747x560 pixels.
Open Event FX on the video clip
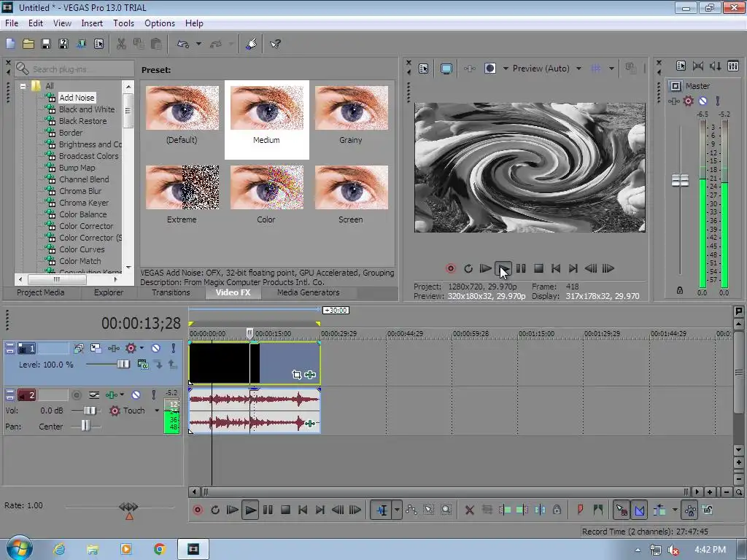310,375
